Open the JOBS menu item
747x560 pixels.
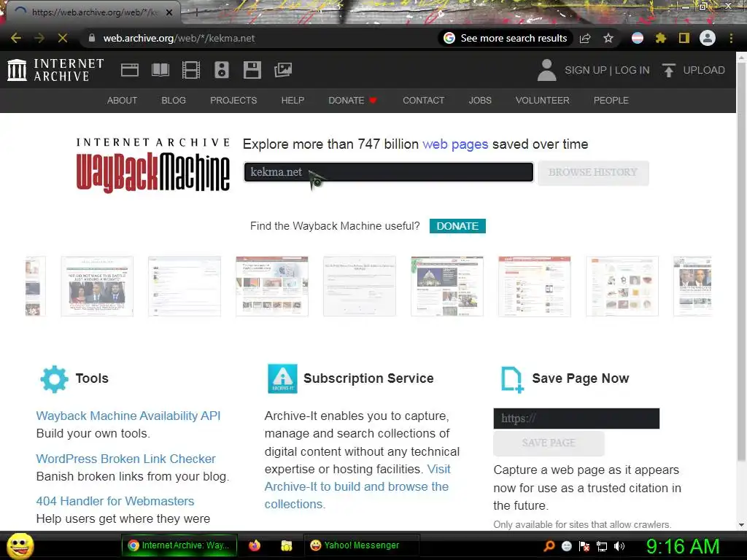[480, 101]
